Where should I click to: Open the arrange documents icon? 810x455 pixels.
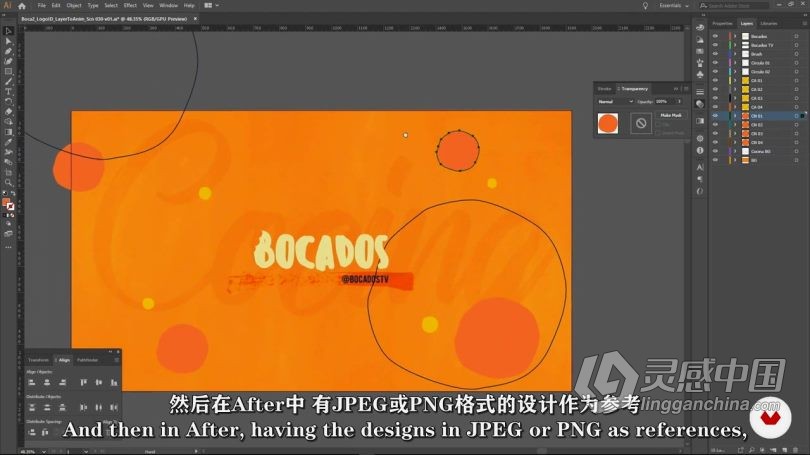tap(211, 6)
